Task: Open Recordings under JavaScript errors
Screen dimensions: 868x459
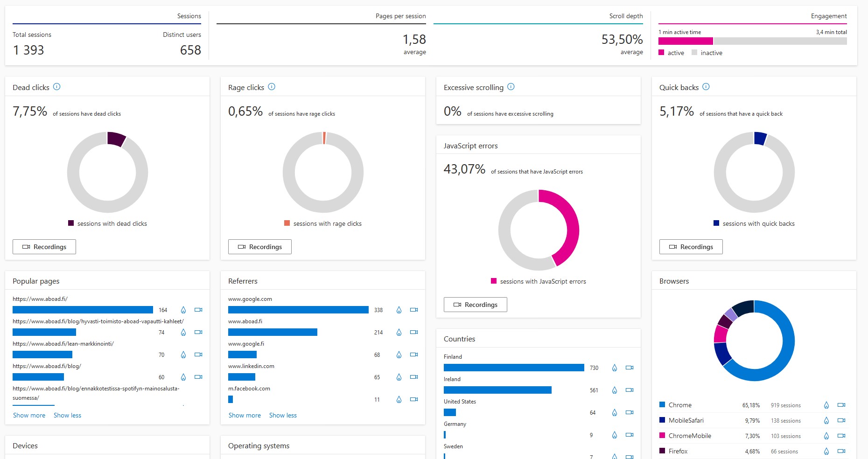Action: pos(475,305)
